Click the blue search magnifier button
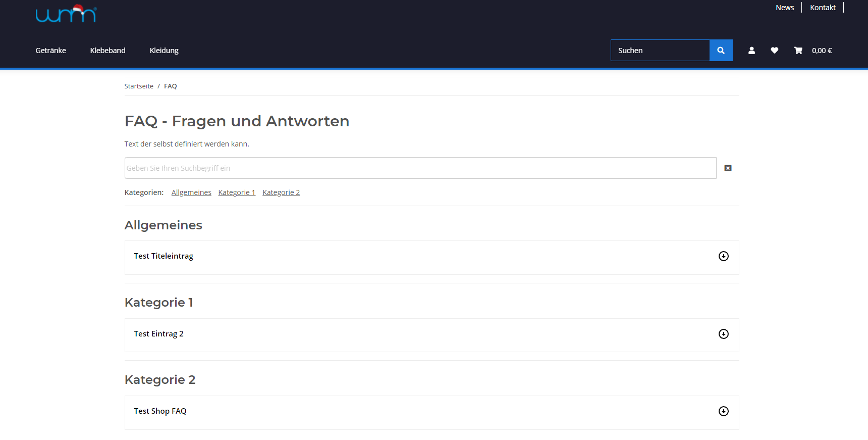This screenshot has width=868, height=440. (721, 51)
